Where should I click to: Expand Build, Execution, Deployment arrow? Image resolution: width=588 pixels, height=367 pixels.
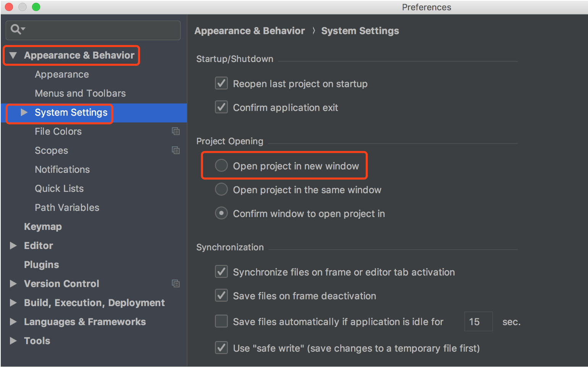[13, 303]
